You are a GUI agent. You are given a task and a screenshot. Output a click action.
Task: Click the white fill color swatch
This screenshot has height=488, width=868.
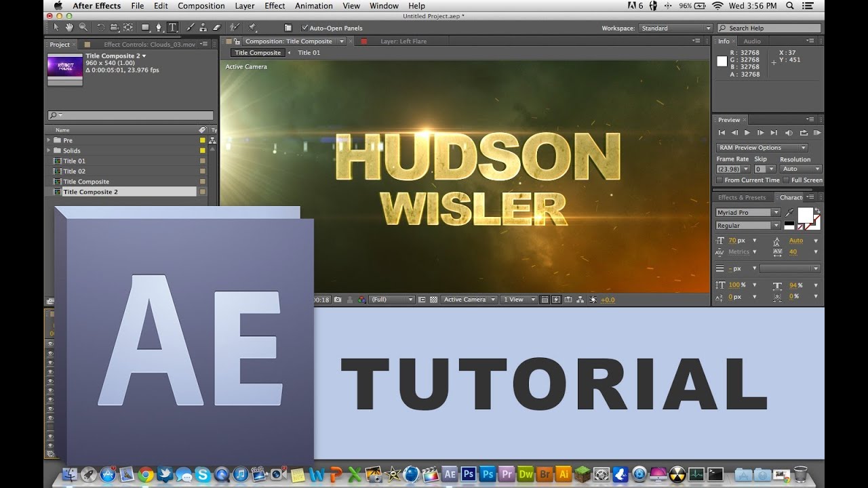805,215
